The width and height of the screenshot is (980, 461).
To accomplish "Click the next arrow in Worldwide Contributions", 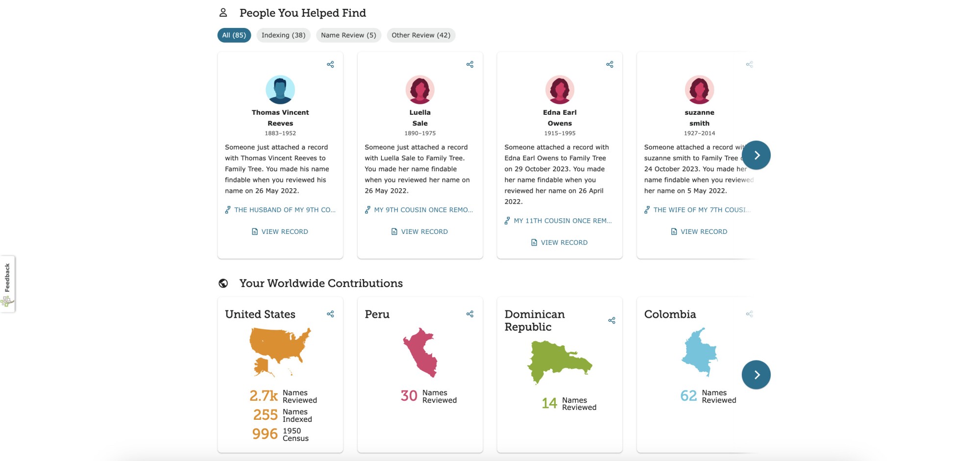I will (x=757, y=374).
